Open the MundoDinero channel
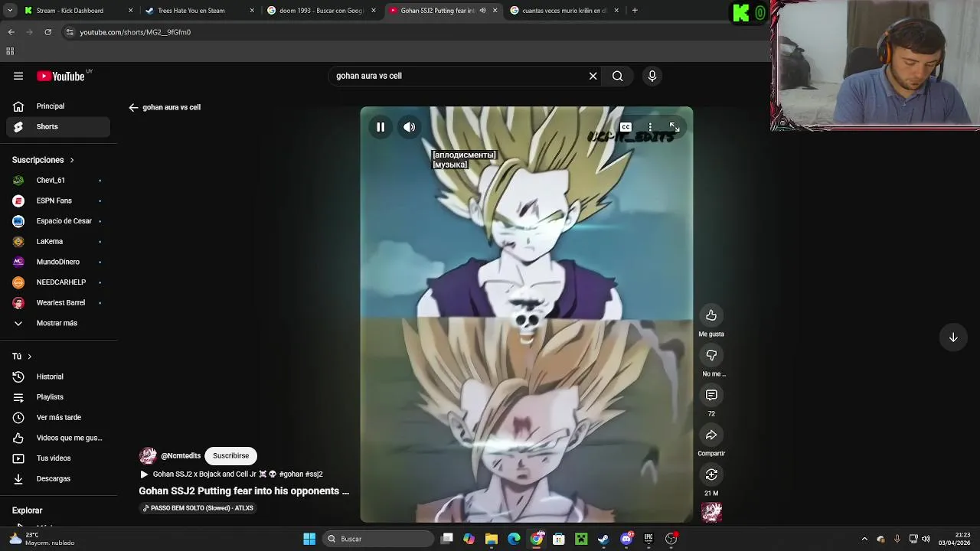The height and width of the screenshot is (551, 980). 58,262
